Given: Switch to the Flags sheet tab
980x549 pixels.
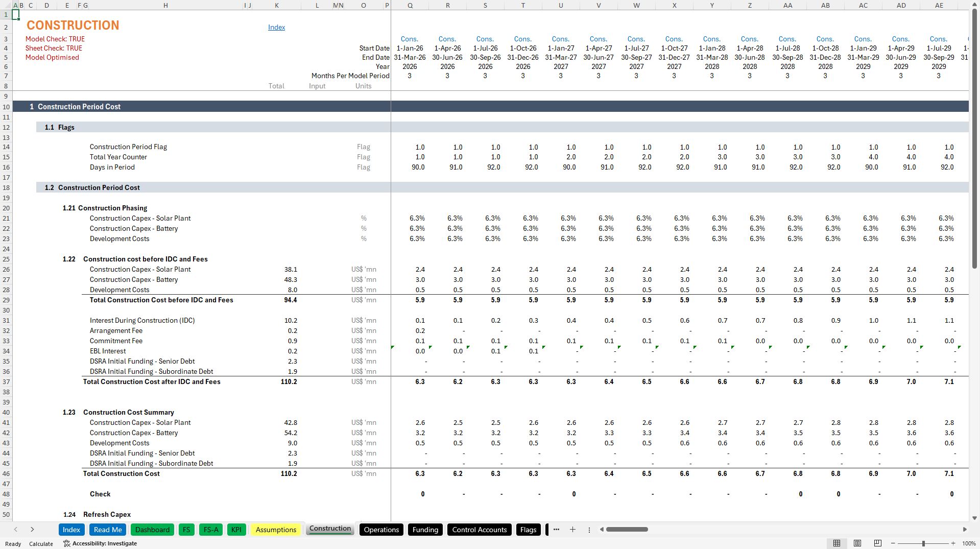Looking at the screenshot, I should click(x=528, y=530).
